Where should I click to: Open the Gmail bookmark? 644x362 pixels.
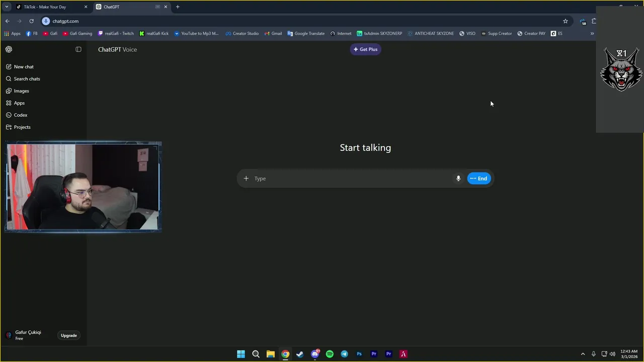pyautogui.click(x=273, y=34)
